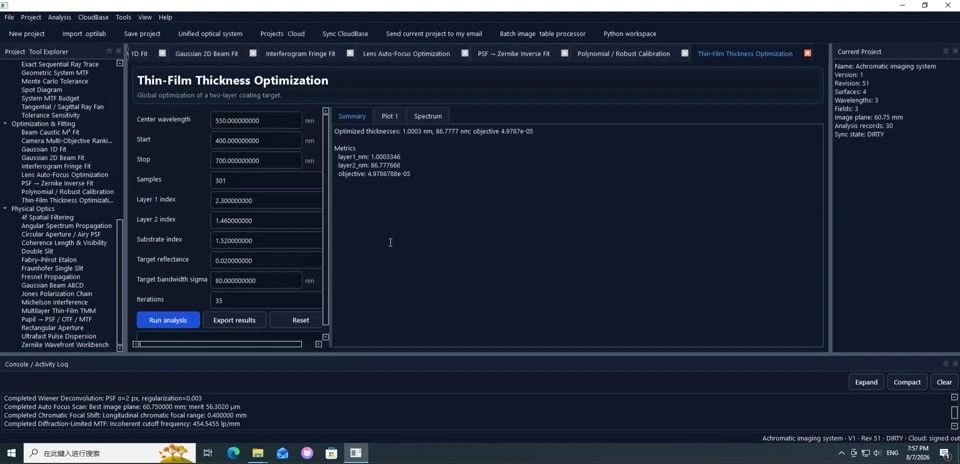960x464 pixels.
Task: Float the Console Activity Log panel
Action: click(945, 364)
